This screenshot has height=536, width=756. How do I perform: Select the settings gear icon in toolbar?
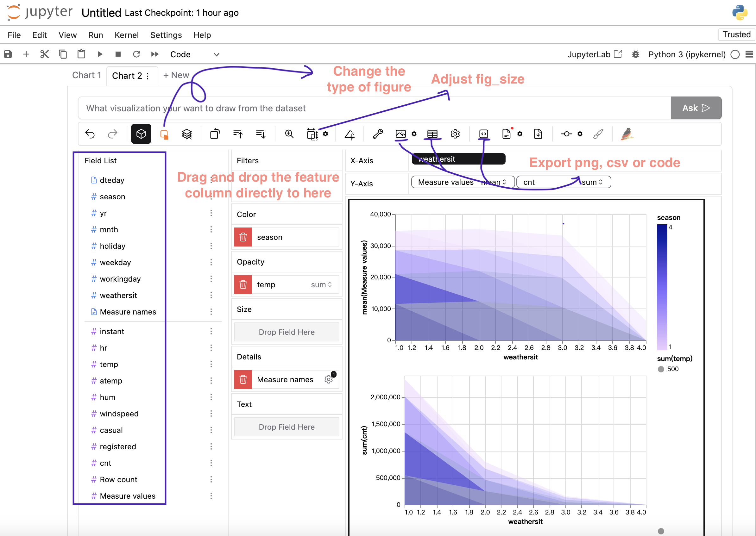point(454,134)
